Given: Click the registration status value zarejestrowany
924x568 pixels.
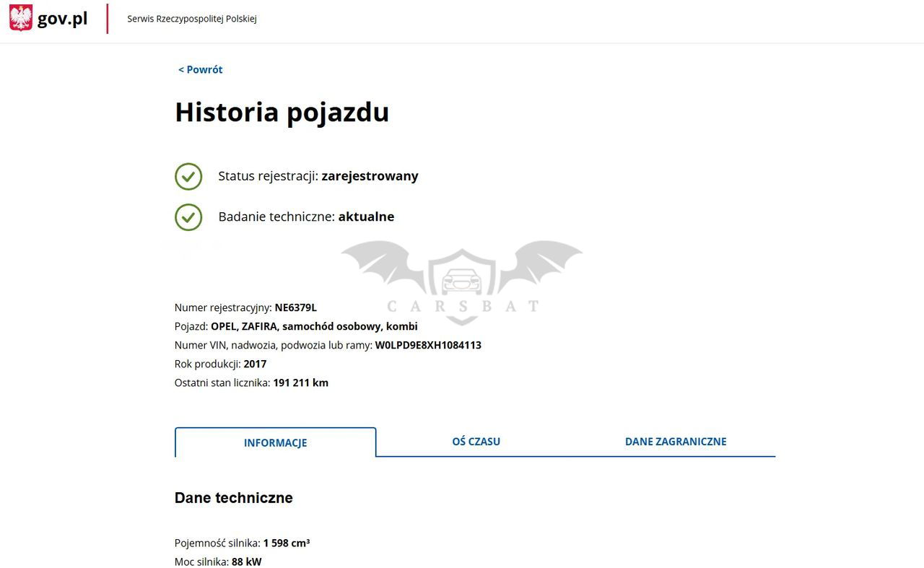Looking at the screenshot, I should coord(370,176).
